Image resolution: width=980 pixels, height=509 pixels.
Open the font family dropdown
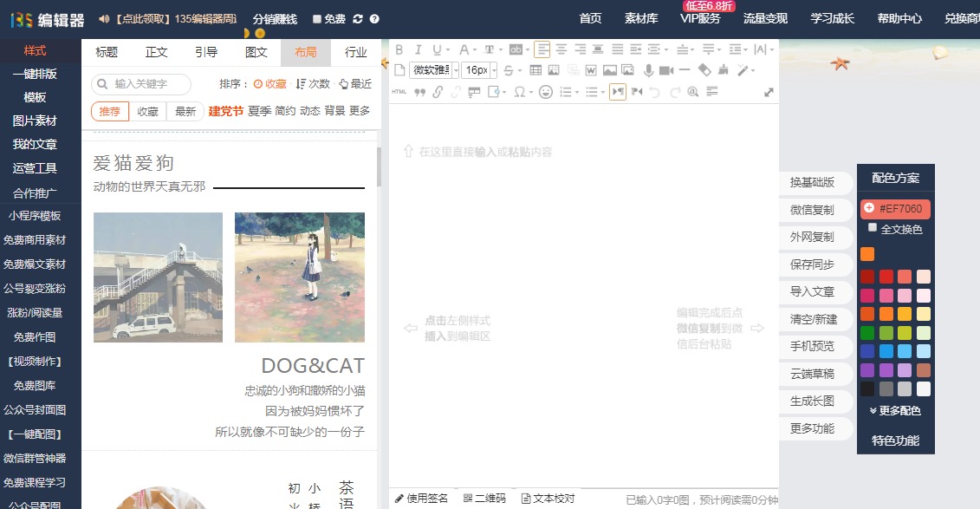click(434, 70)
